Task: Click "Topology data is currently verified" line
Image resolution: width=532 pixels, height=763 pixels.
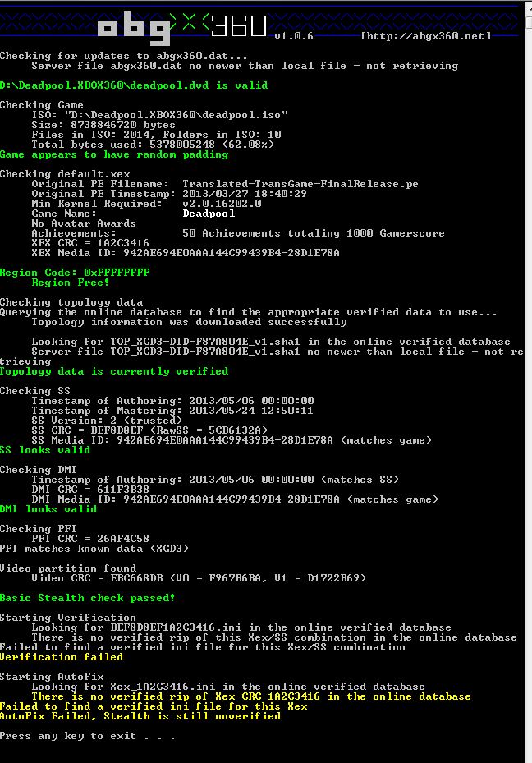Action: pyautogui.click(x=114, y=371)
